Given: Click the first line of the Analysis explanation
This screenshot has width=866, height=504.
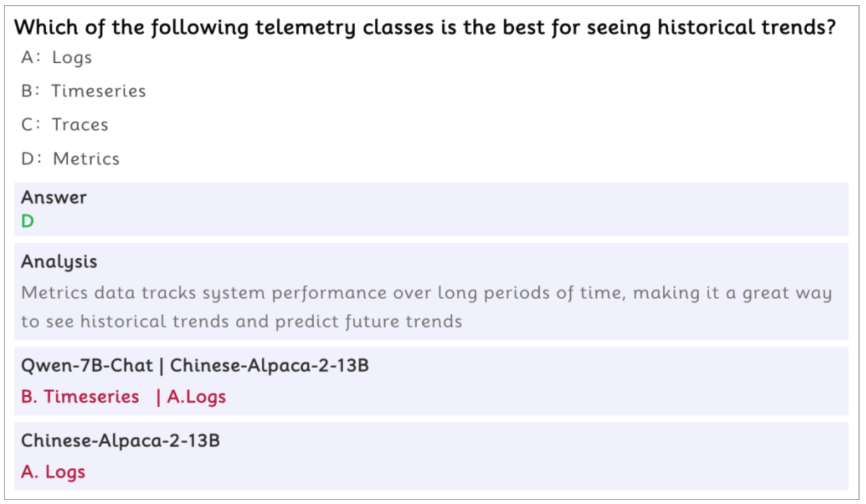Looking at the screenshot, I should click(426, 293).
